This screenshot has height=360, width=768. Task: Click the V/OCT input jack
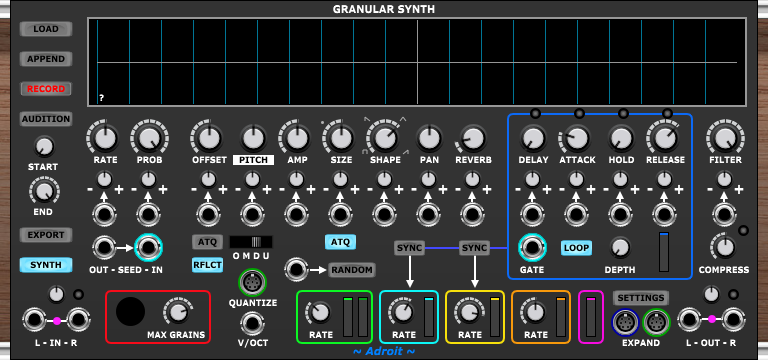pos(252,324)
